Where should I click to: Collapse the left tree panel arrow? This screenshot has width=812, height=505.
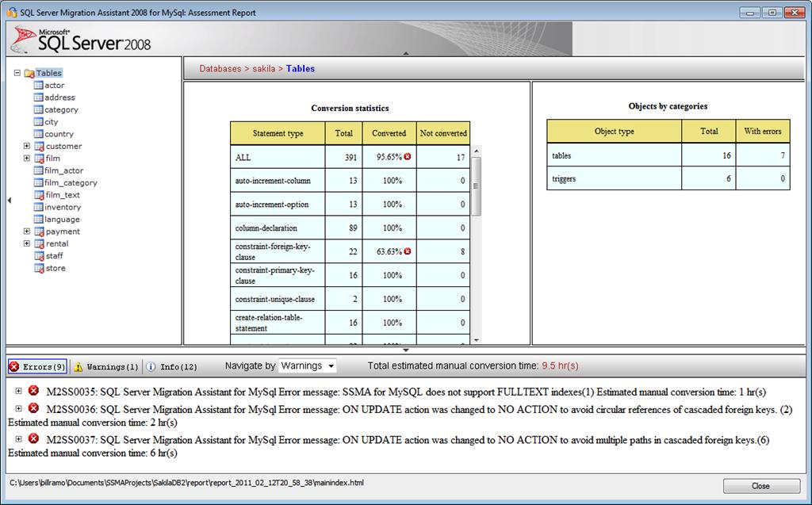(x=9, y=200)
